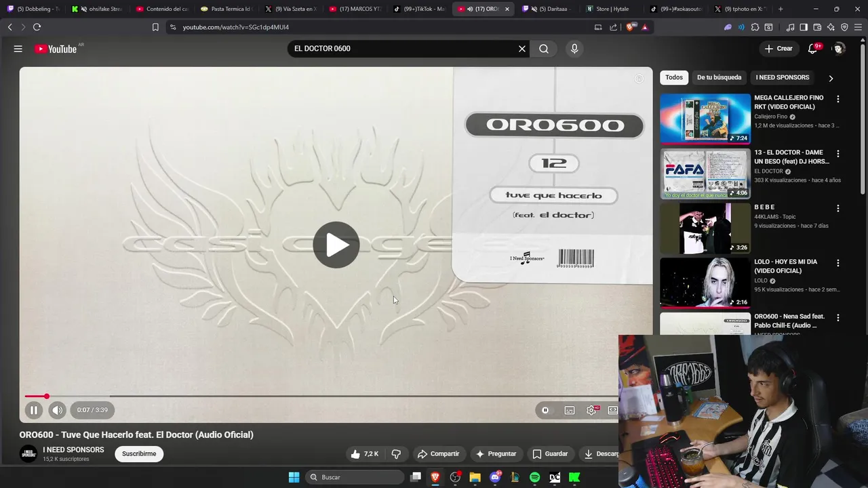Switch to the Dobbeling Twitch tab
Viewport: 868px width, 488px height.
pos(34,9)
